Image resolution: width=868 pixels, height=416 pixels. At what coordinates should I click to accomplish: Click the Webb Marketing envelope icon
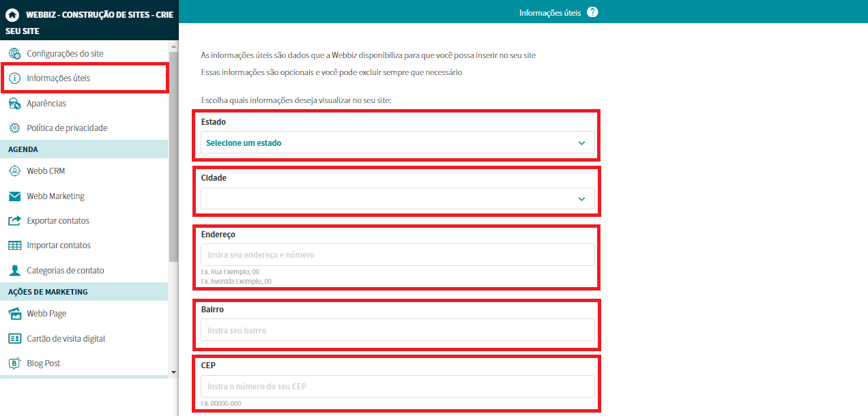14,196
